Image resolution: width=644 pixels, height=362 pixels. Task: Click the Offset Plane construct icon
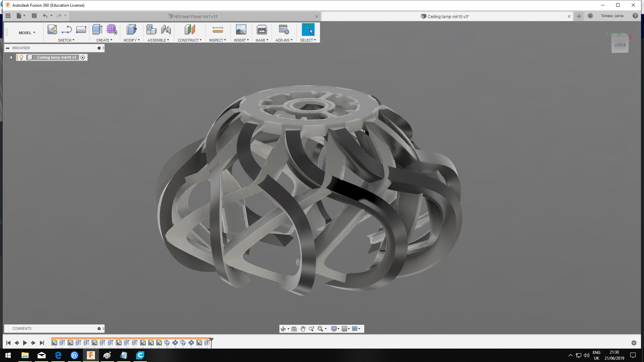point(190,29)
